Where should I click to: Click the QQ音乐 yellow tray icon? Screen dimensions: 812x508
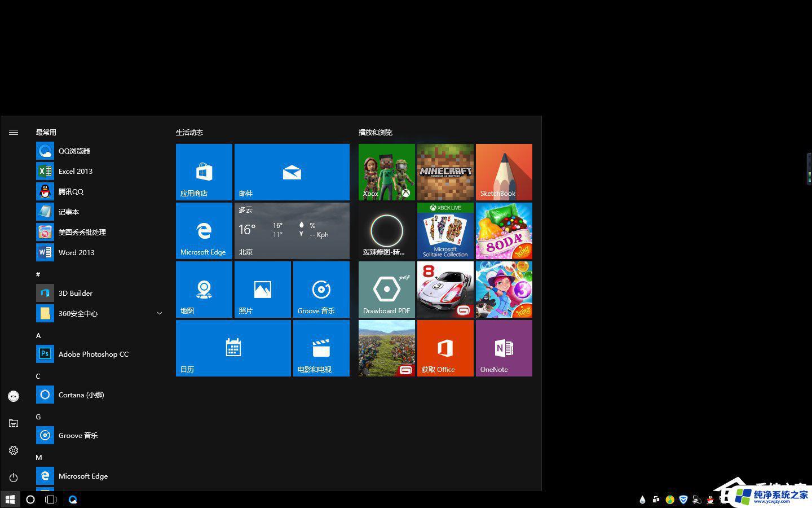[670, 500]
